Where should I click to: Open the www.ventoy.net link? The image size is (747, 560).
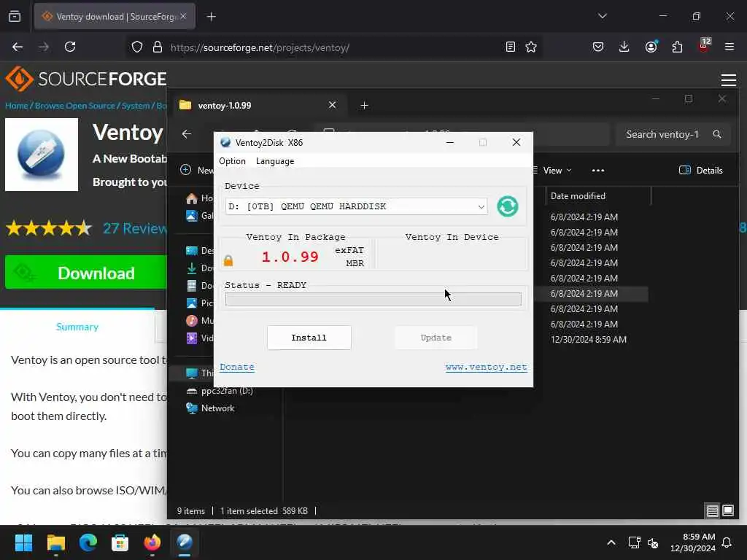486,367
